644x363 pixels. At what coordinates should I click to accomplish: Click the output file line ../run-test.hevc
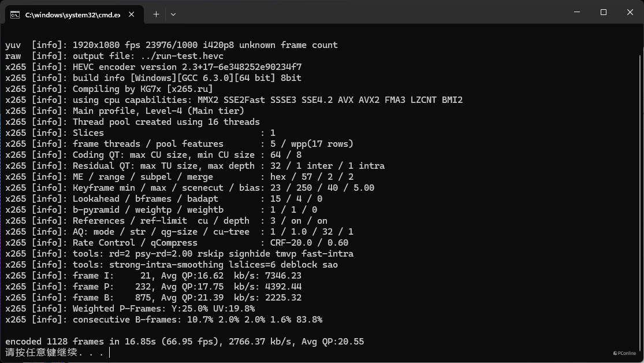[114, 56]
